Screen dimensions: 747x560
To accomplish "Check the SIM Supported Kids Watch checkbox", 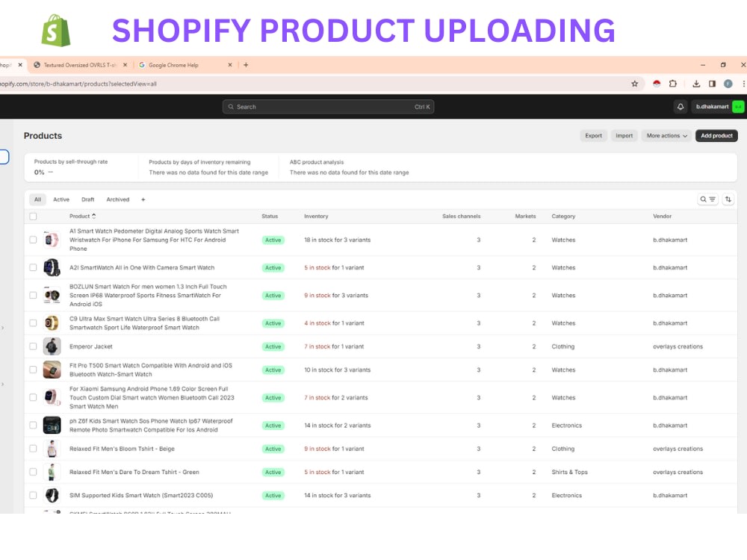I will 33,495.
